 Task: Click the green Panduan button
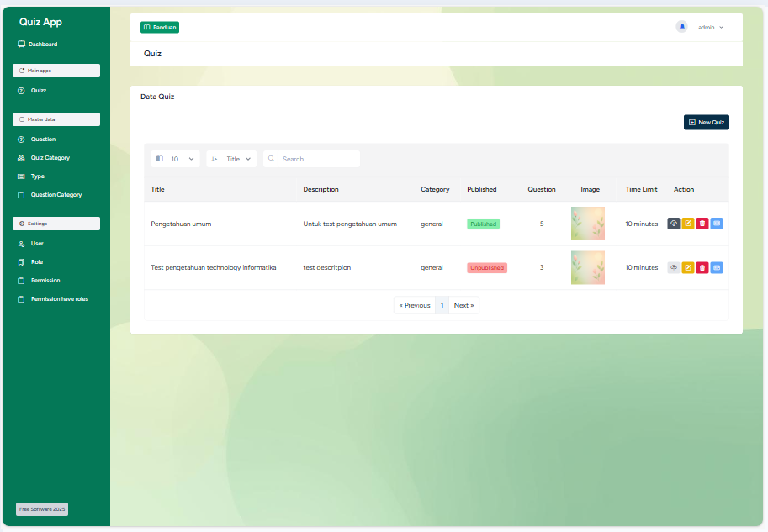tap(160, 28)
